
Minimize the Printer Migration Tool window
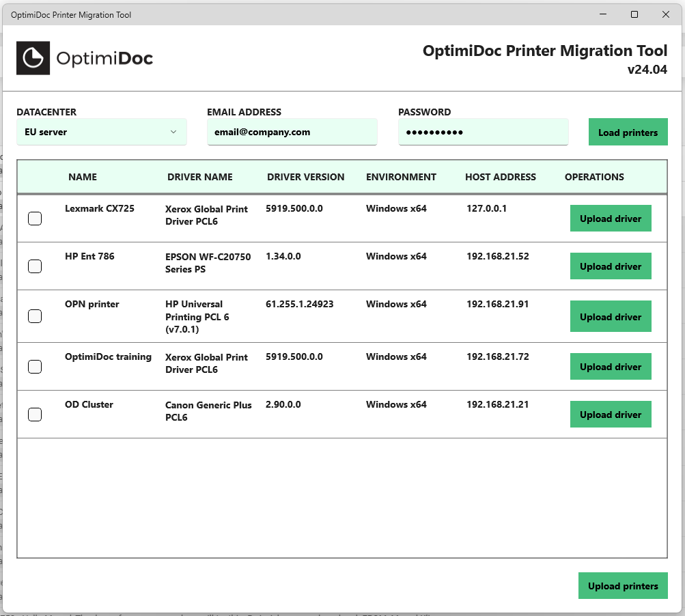(603, 14)
